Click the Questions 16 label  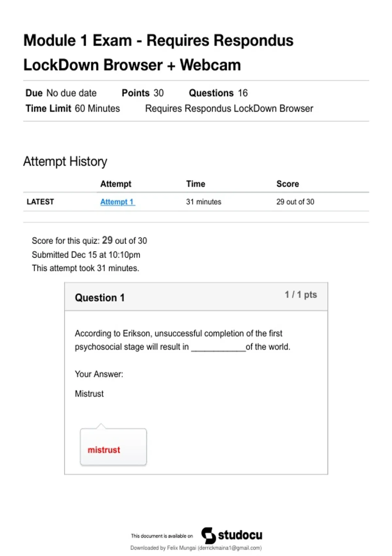pyautogui.click(x=218, y=93)
